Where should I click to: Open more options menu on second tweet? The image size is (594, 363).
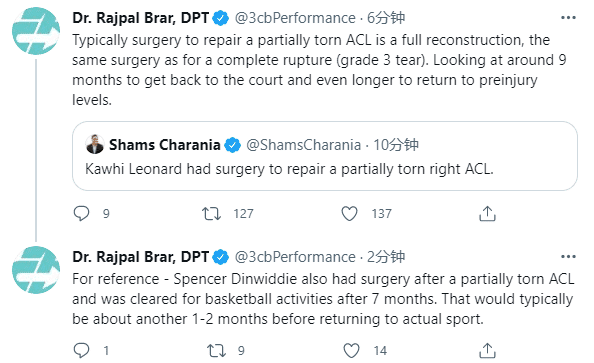pyautogui.click(x=568, y=257)
